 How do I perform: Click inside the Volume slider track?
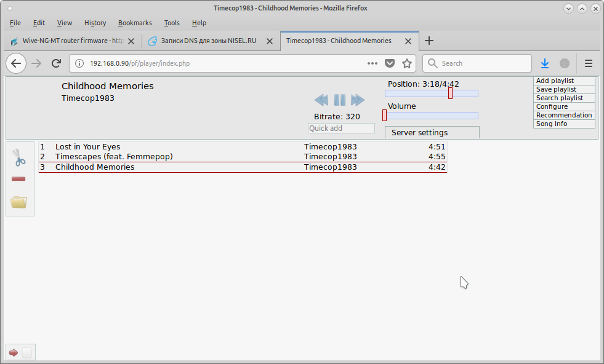tap(432, 116)
